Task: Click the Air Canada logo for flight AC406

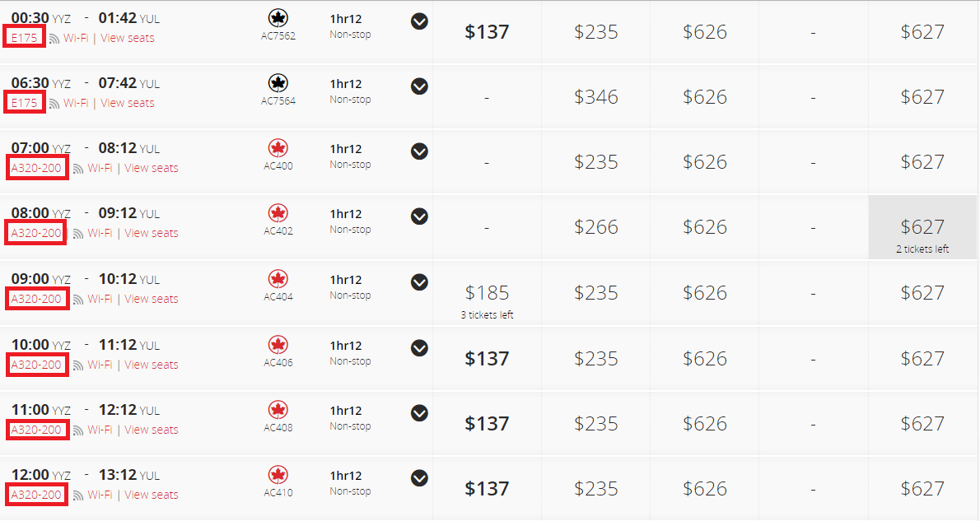Action: 278,345
